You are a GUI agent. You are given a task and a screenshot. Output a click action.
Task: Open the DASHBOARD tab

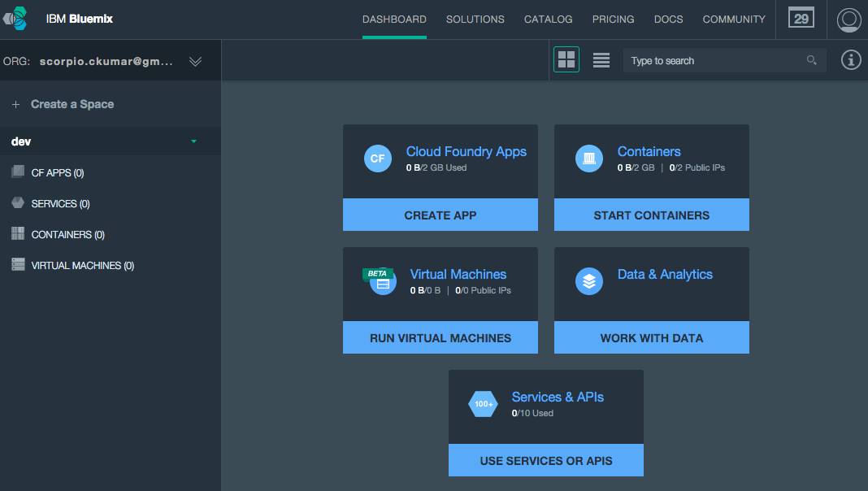(394, 20)
